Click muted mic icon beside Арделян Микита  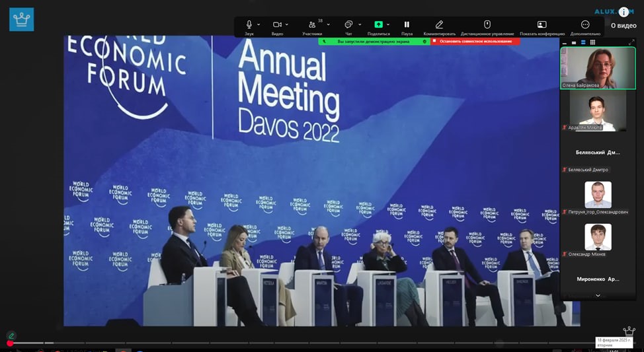(564, 127)
